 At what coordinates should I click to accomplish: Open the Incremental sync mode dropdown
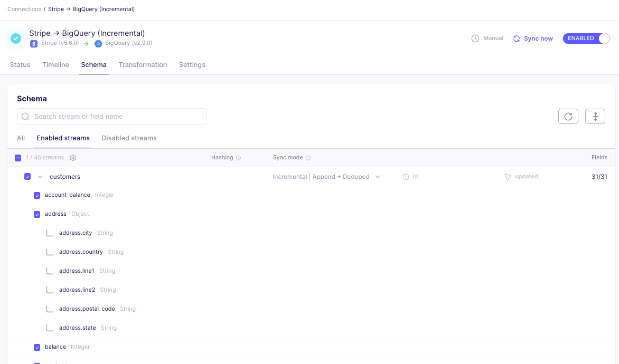coord(326,177)
